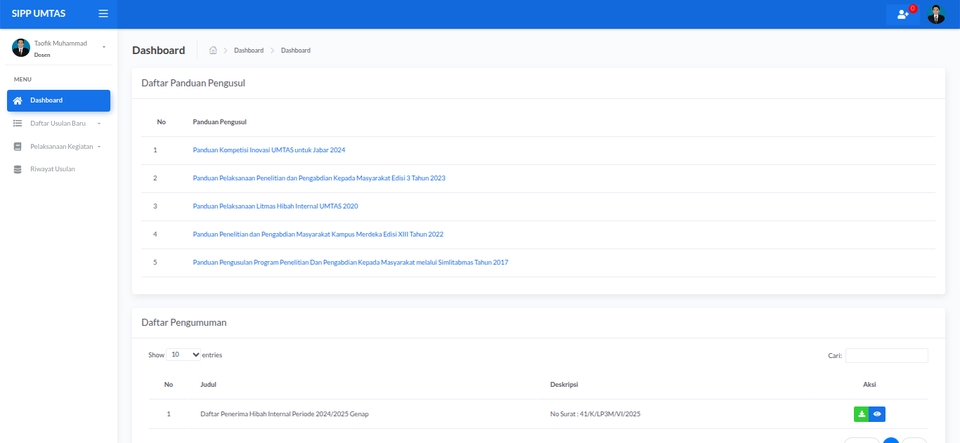Open Panduan Kompetisi Inovasi UMTAS Jabar 2024
This screenshot has height=443, width=960.
268,150
